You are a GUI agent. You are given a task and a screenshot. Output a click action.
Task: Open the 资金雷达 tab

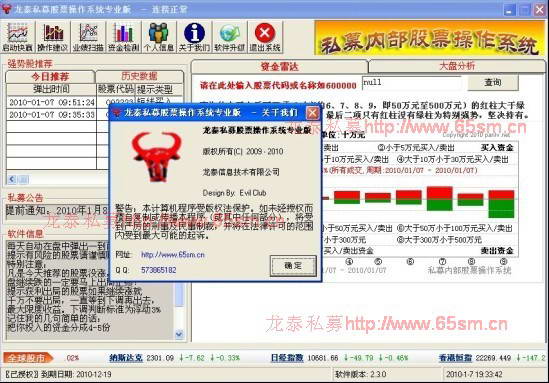279,67
